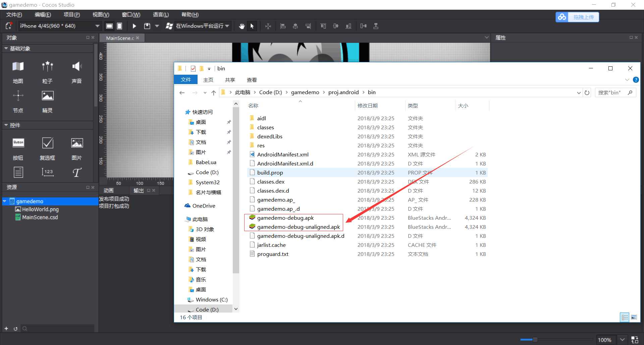This screenshot has height=345, width=644.
Task: Open the 主页 ribbon tab in Explorer
Action: (x=208, y=80)
